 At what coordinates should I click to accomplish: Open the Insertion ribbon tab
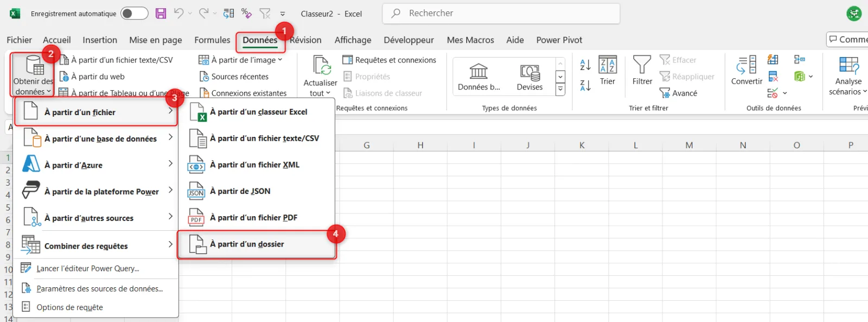click(x=100, y=40)
